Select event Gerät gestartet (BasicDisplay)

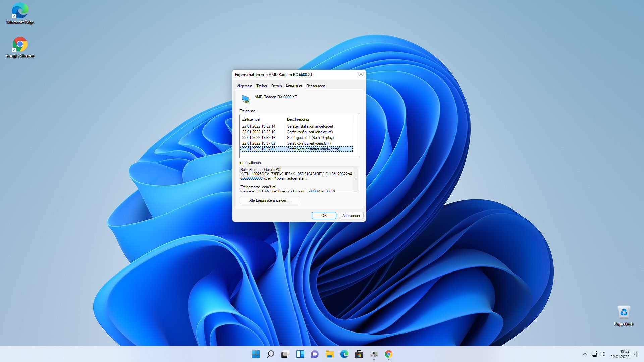[x=310, y=138]
